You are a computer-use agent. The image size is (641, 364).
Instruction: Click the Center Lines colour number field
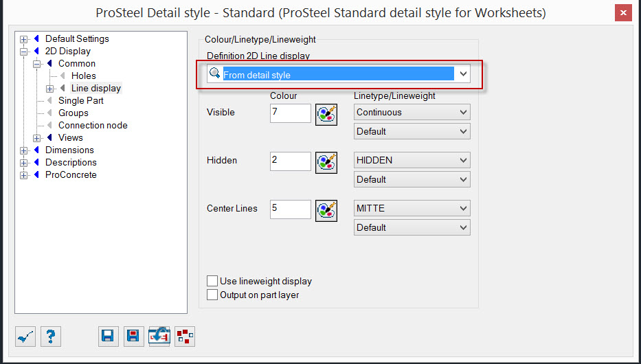point(291,209)
